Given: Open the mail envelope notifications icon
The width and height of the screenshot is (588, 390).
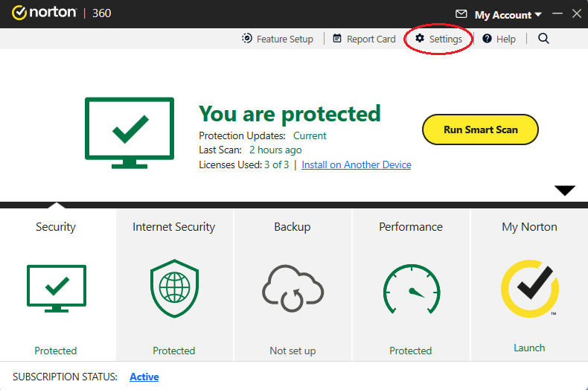Looking at the screenshot, I should coord(461,14).
